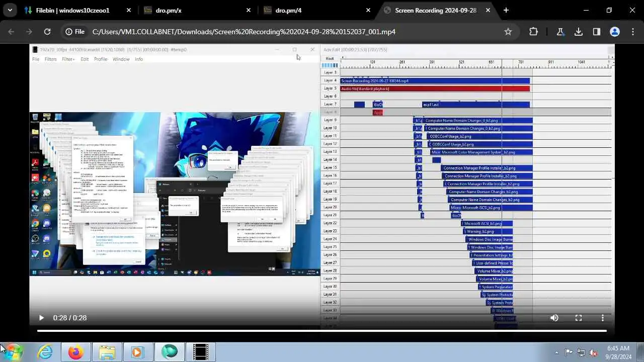Open the green sphere taskbar app
The width and height of the screenshot is (644, 362).
click(170, 352)
